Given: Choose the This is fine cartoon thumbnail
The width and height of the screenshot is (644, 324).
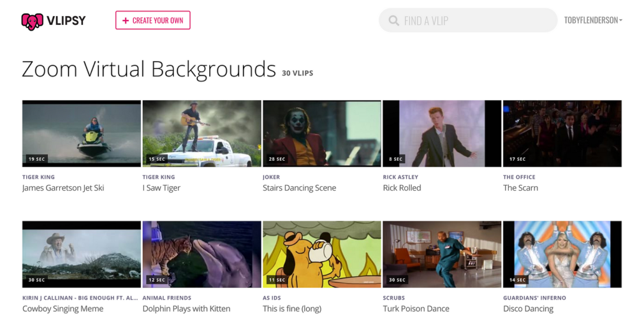Looking at the screenshot, I should [x=322, y=254].
